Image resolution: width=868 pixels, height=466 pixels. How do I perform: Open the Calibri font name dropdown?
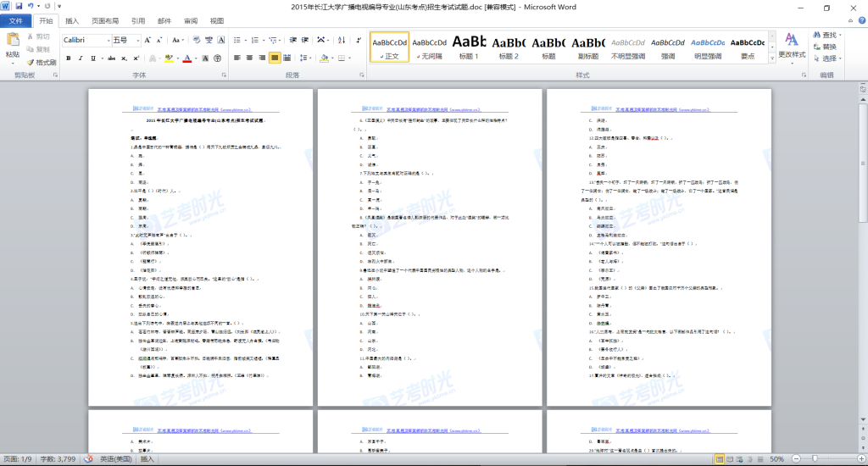point(107,40)
